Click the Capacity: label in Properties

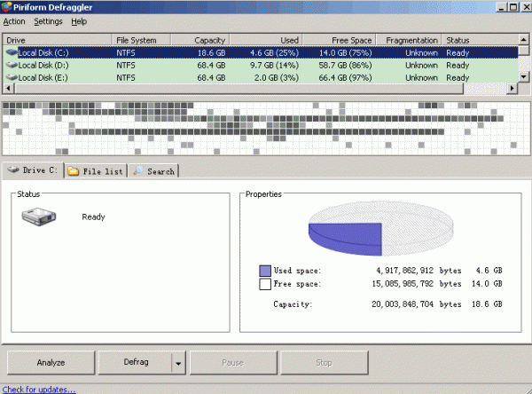click(x=293, y=304)
